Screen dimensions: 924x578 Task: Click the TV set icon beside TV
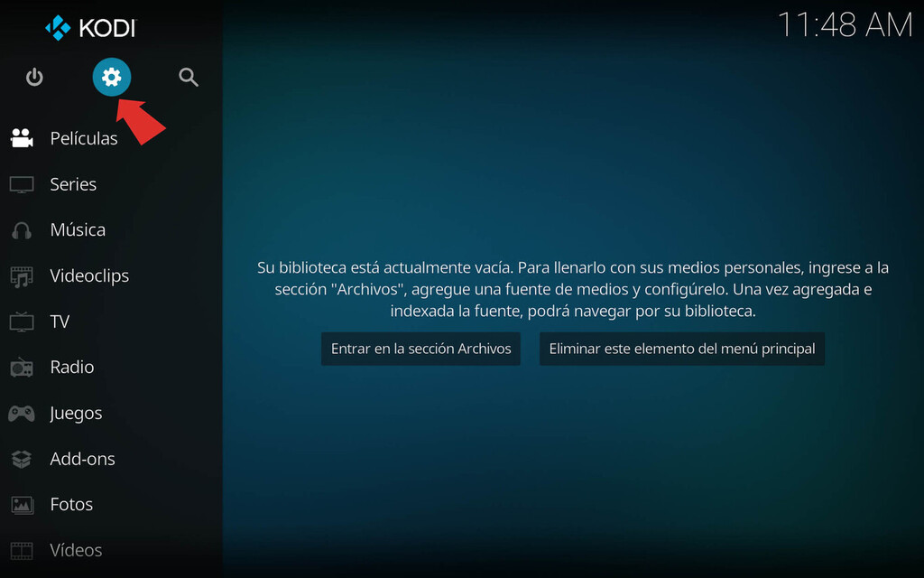(x=23, y=321)
